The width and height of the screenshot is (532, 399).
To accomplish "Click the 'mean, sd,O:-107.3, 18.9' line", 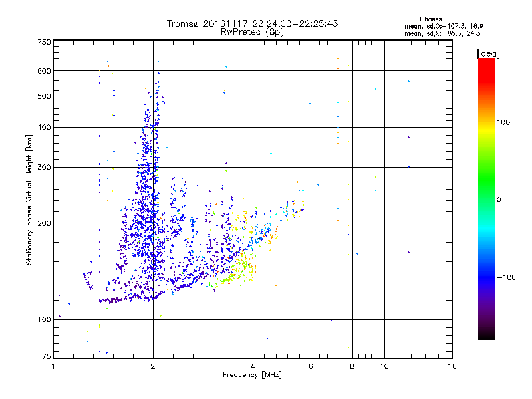I will (444, 26).
